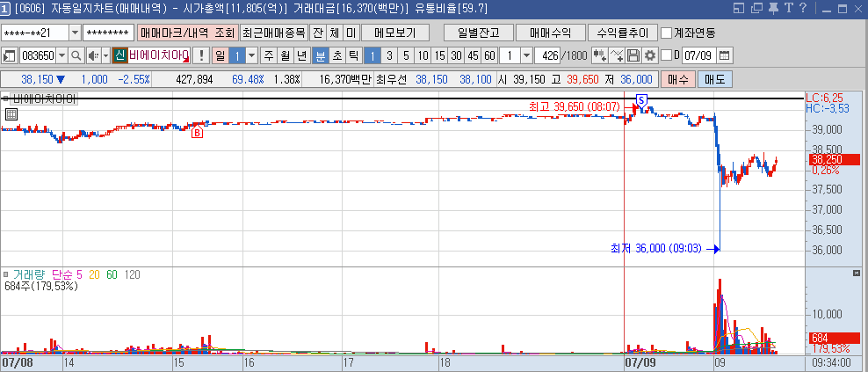Toggle the D checkbox next to date field
Image resolution: width=868 pixels, height=372 pixels.
point(667,55)
